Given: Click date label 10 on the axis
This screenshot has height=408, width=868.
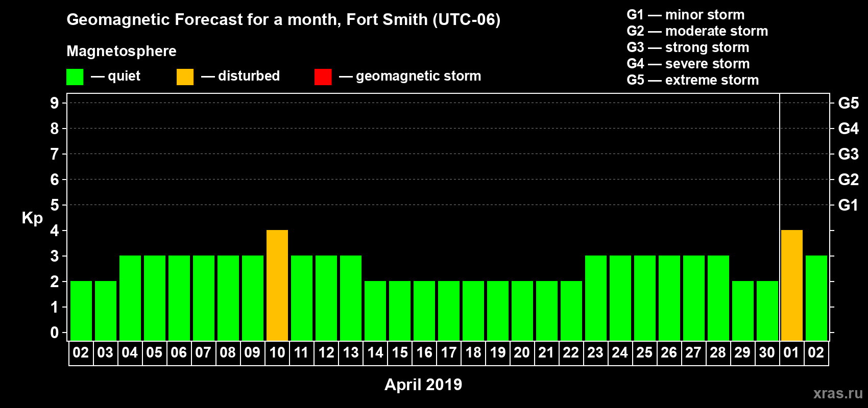Looking at the screenshot, I should tap(277, 352).
